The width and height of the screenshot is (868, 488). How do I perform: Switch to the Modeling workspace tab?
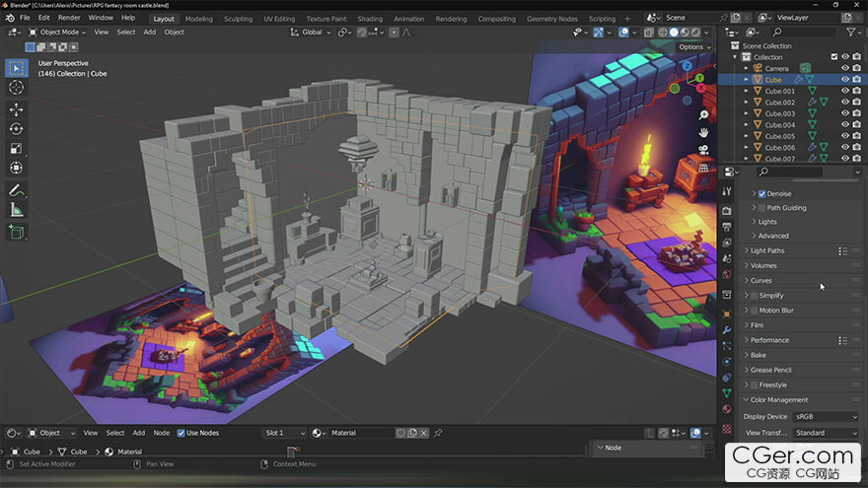point(198,19)
